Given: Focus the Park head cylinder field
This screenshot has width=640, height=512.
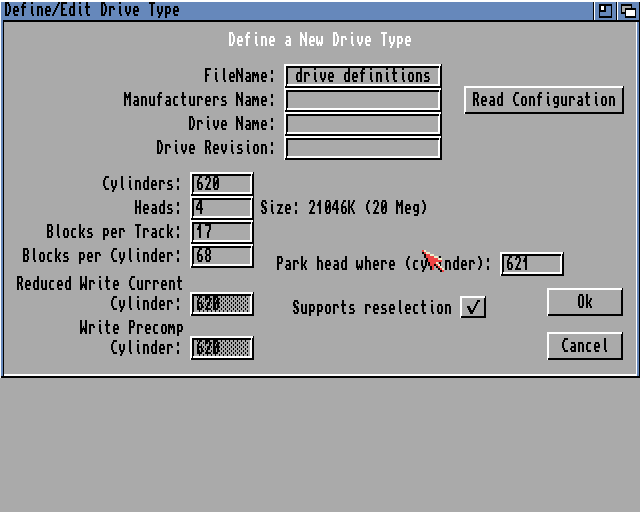Looking at the screenshot, I should (532, 264).
